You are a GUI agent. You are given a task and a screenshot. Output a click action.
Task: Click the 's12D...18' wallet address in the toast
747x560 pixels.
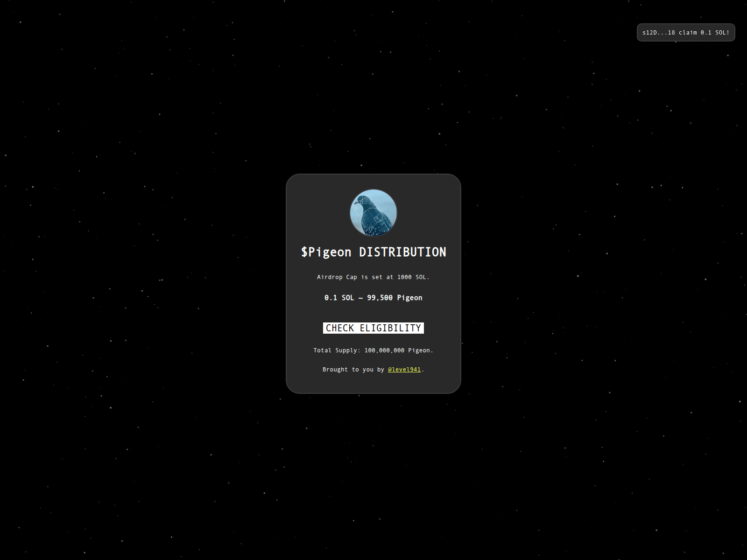[657, 32]
